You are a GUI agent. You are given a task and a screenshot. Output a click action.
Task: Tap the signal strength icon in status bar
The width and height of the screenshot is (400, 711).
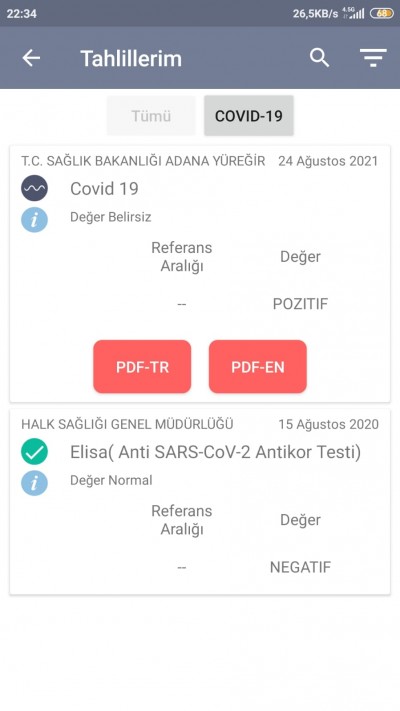point(358,13)
